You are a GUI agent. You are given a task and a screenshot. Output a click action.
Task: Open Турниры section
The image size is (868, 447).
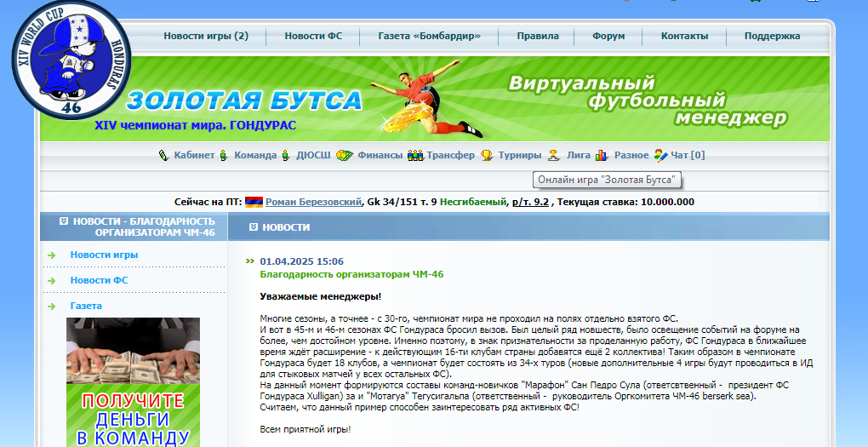click(x=519, y=155)
